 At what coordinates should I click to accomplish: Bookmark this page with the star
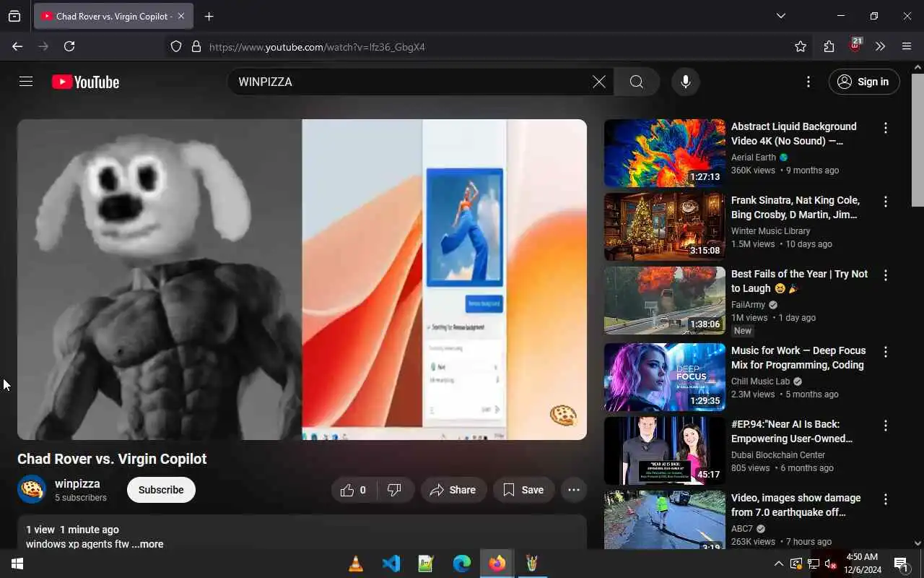[x=801, y=46]
